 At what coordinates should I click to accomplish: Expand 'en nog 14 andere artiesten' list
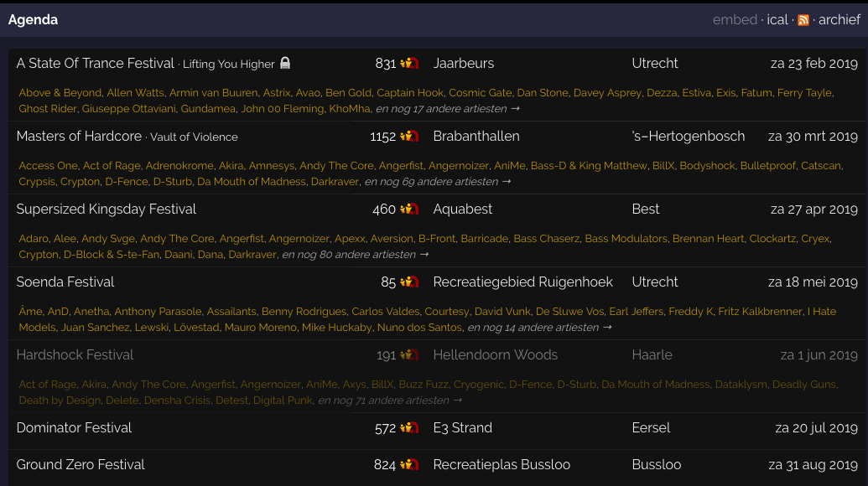coord(540,328)
